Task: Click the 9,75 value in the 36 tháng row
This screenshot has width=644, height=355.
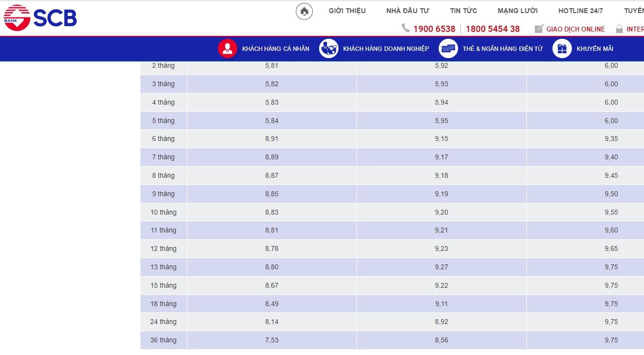Action: pyautogui.click(x=611, y=340)
